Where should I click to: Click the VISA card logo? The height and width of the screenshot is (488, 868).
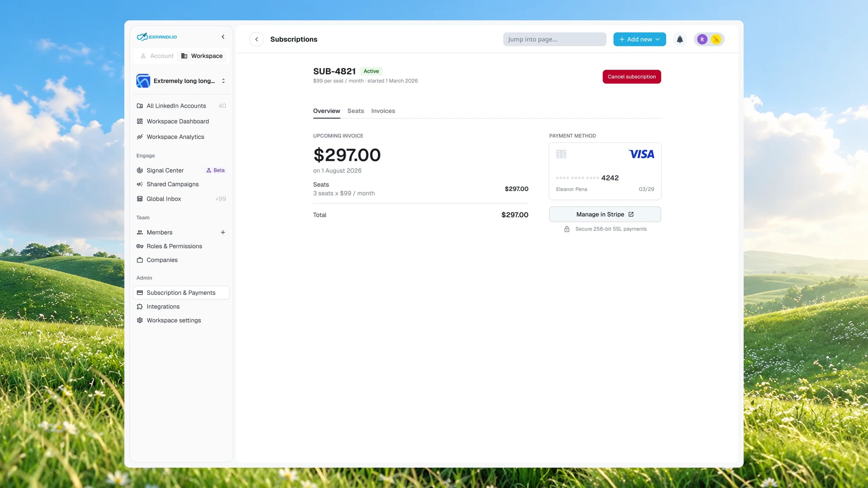(641, 154)
